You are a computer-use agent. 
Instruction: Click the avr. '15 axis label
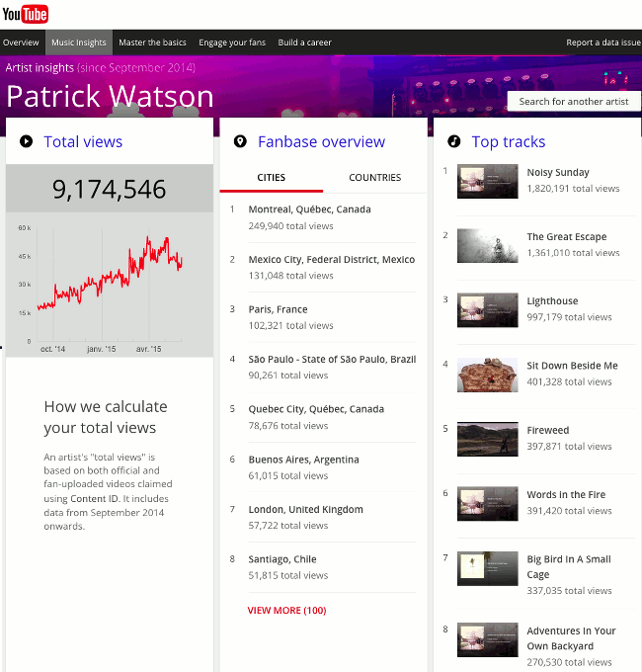tap(148, 349)
